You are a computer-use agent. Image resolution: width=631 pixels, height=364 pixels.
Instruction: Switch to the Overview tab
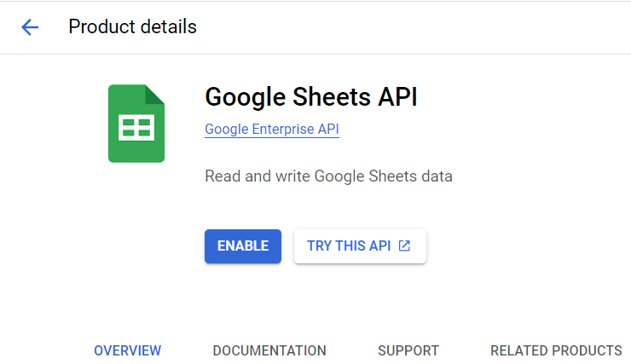pyautogui.click(x=128, y=350)
